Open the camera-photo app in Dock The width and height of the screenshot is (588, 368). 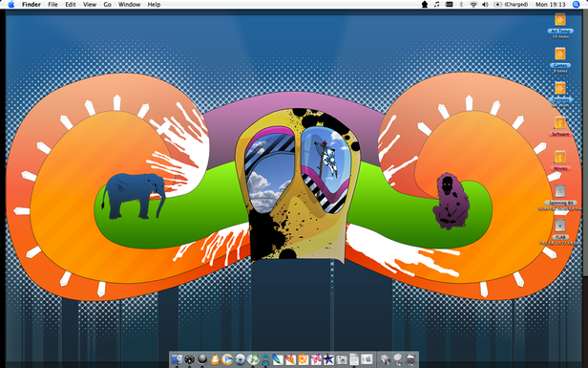[342, 359]
